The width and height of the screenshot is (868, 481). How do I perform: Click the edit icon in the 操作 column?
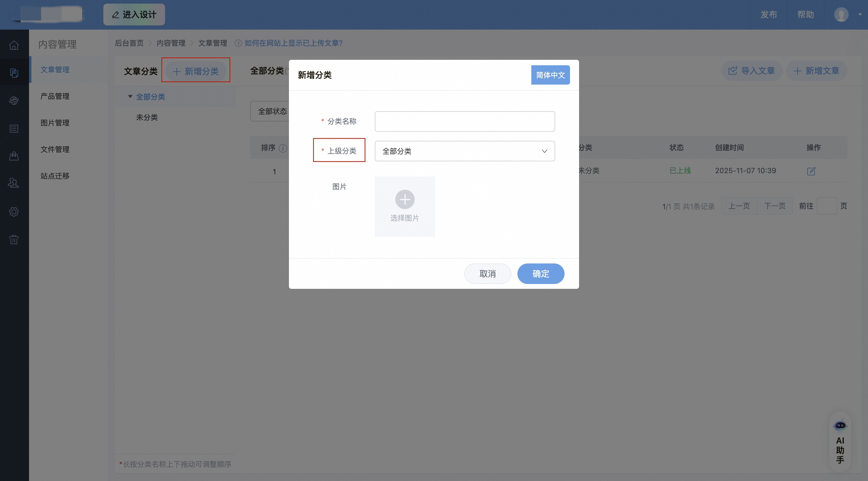pos(811,171)
